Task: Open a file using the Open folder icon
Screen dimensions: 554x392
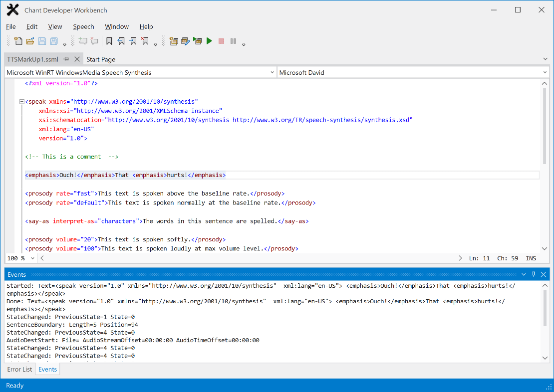Action: pos(30,41)
